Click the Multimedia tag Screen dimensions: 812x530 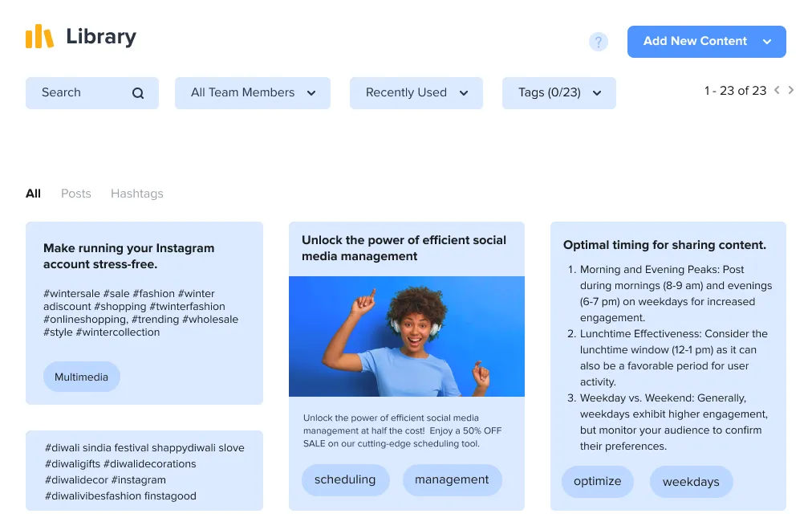tap(81, 377)
